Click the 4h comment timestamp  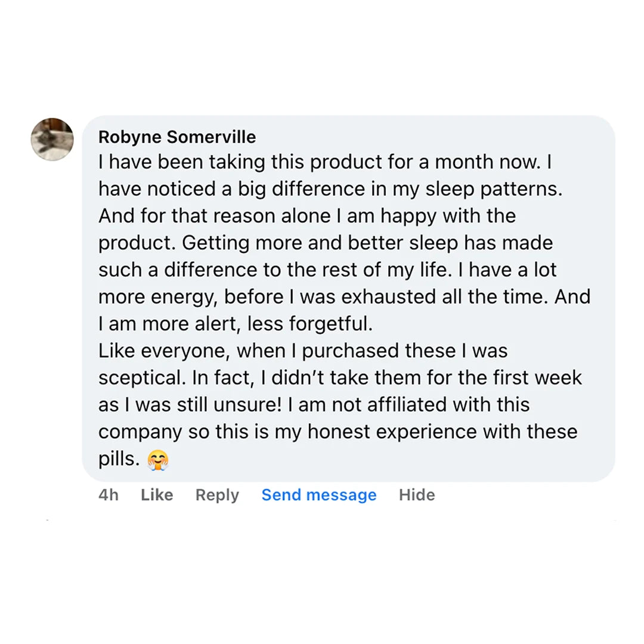click(109, 495)
